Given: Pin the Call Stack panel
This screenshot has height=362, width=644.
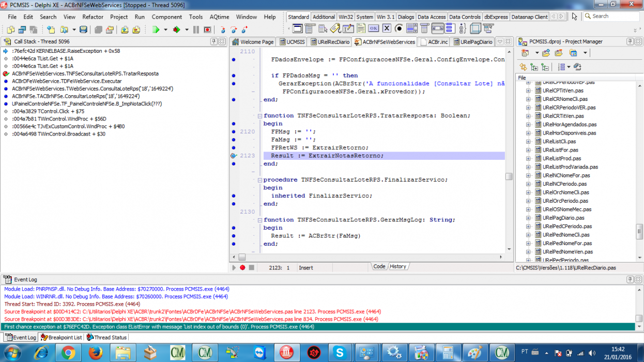Looking at the screenshot, I should pos(213,41).
